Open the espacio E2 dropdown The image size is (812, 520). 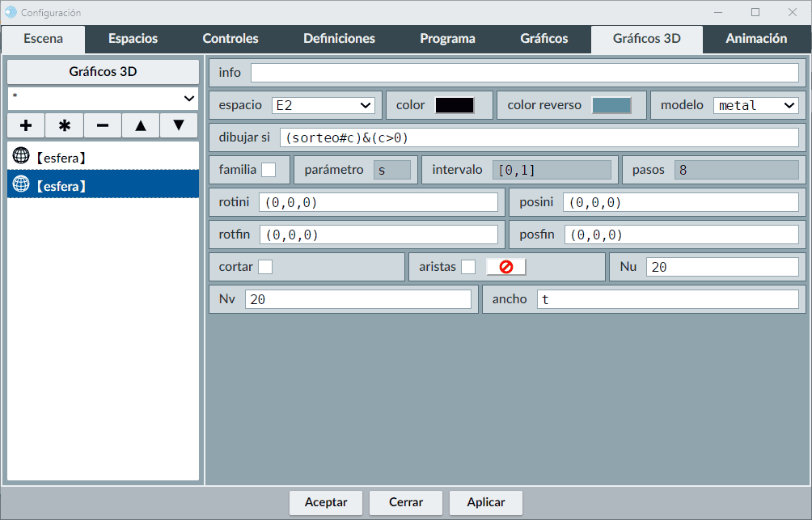(323, 105)
